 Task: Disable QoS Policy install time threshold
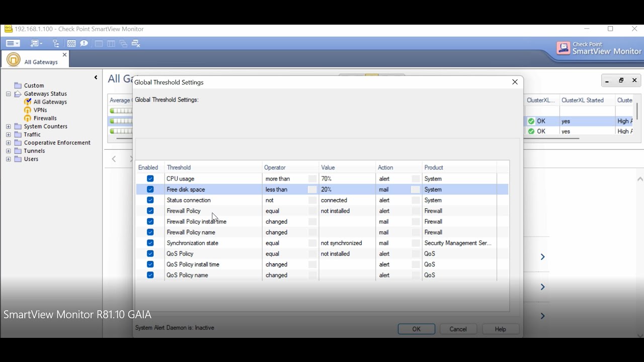(x=150, y=264)
